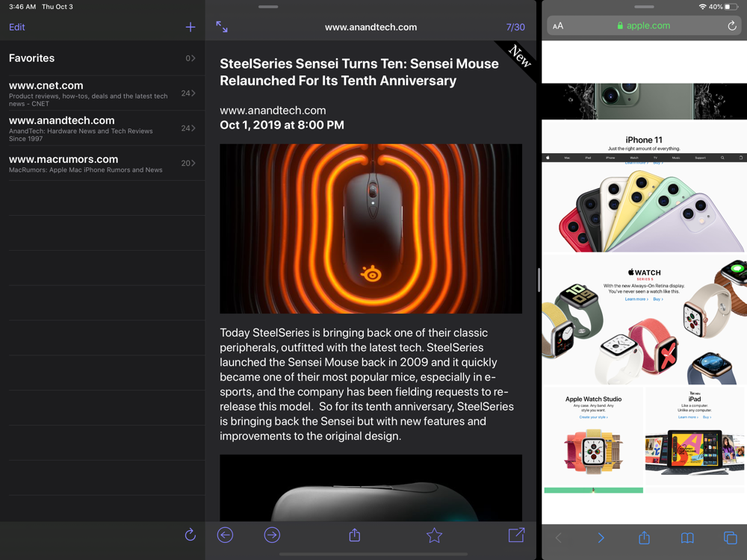Click the www.anandtech.com source under the headline
Screen dimensions: 747x560
(x=273, y=111)
